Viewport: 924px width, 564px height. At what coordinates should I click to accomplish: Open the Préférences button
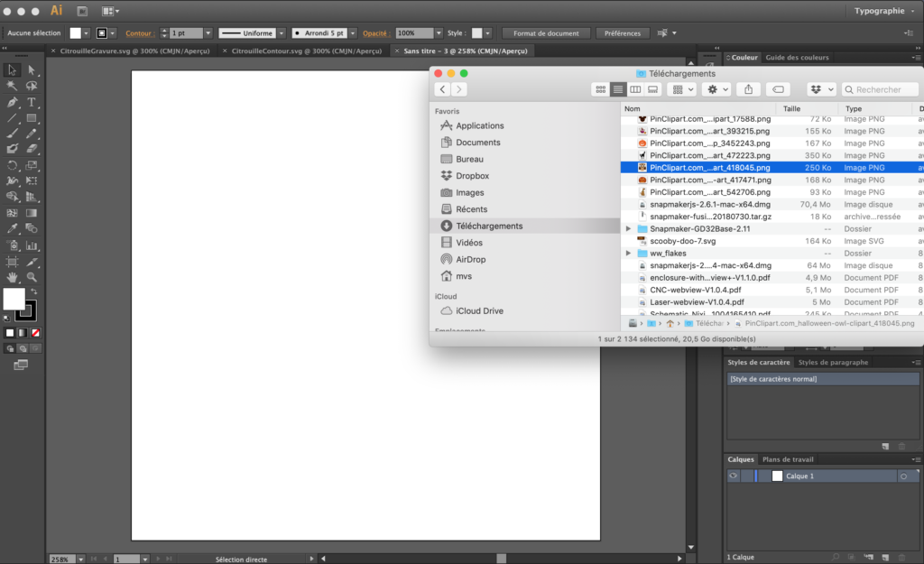[623, 32]
